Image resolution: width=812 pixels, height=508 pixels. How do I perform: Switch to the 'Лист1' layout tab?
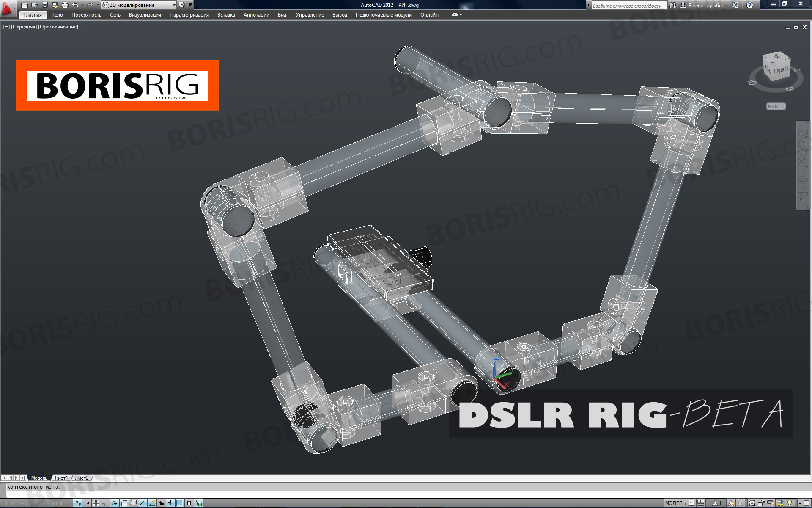(x=61, y=478)
